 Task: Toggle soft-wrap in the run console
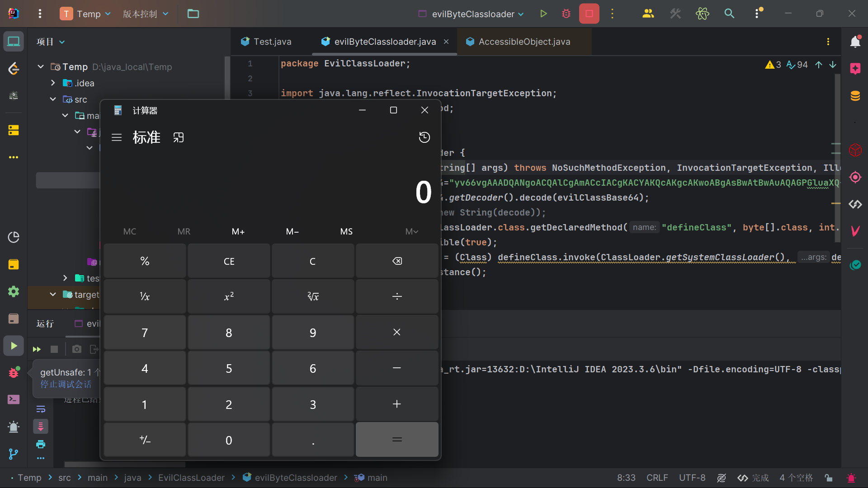tap(41, 409)
